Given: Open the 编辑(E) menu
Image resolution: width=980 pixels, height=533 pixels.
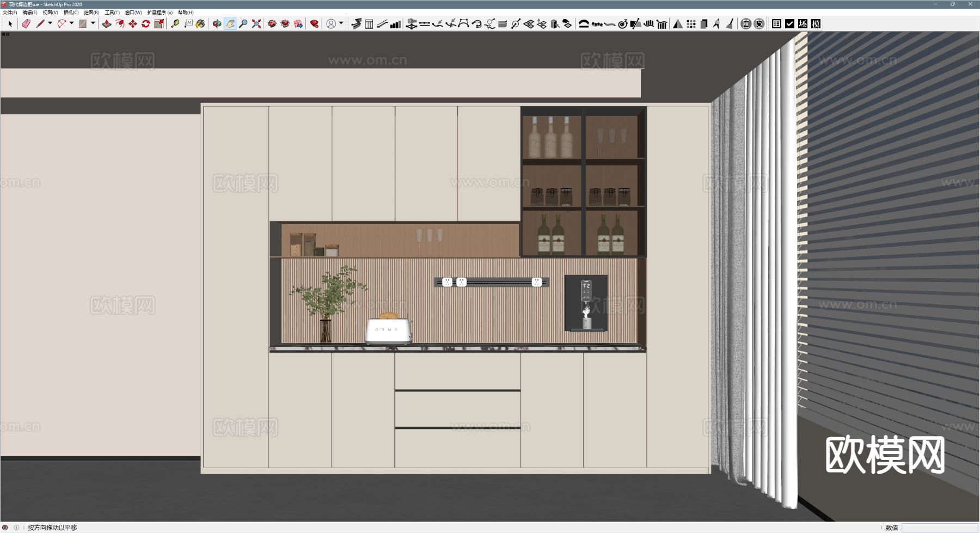Looking at the screenshot, I should (30, 13).
